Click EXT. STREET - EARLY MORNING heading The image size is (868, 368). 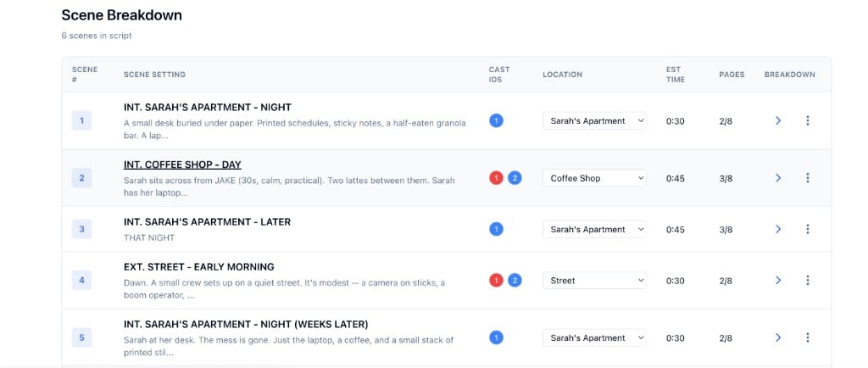[x=199, y=267]
